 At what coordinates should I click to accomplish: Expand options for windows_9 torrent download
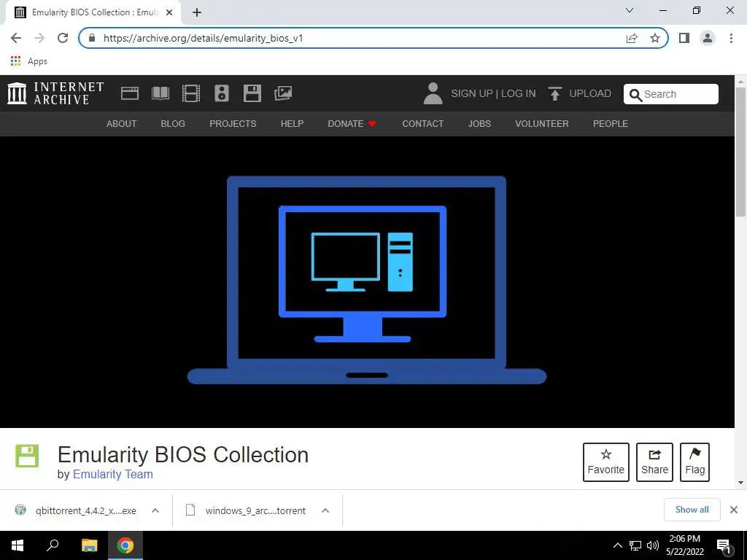pyautogui.click(x=325, y=510)
